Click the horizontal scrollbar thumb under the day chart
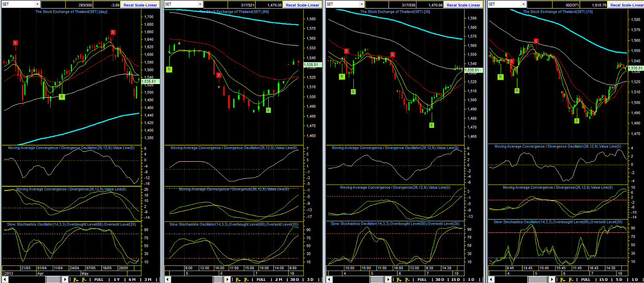Image resolution: width=644 pixels, height=283 pixels. (54, 280)
